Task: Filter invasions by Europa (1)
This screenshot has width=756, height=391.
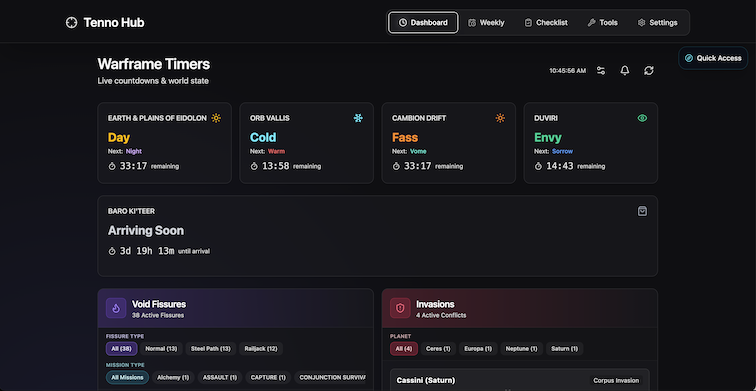Action: pos(478,349)
